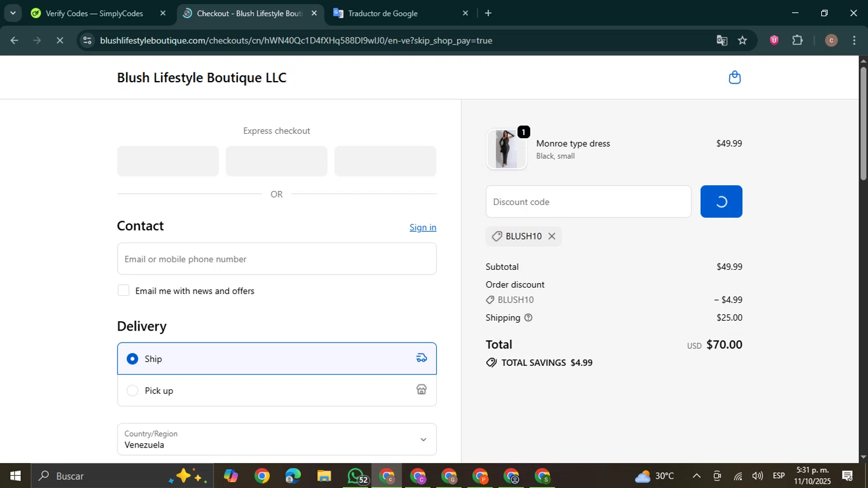Open the Chrome three-dot menu
The image size is (868, 488).
click(854, 41)
